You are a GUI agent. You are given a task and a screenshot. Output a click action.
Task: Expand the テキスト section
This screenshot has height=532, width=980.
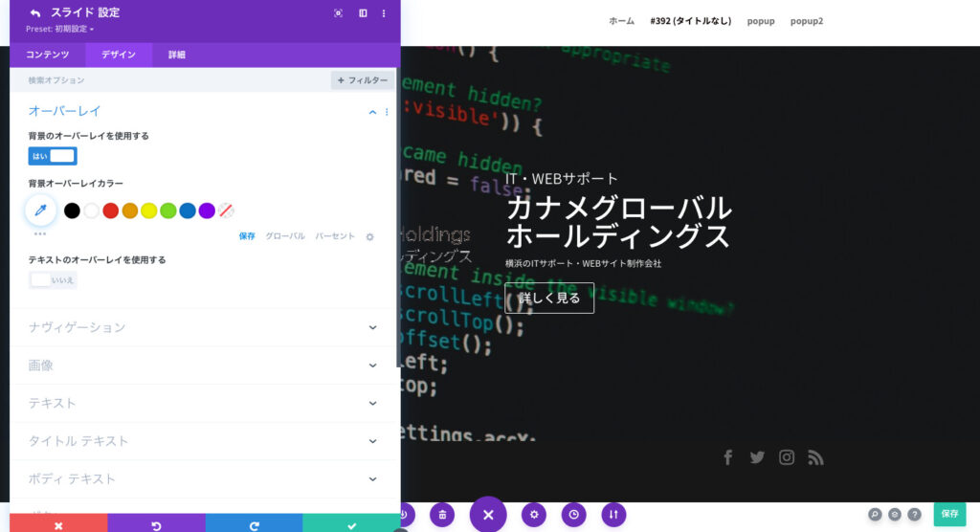coord(204,403)
